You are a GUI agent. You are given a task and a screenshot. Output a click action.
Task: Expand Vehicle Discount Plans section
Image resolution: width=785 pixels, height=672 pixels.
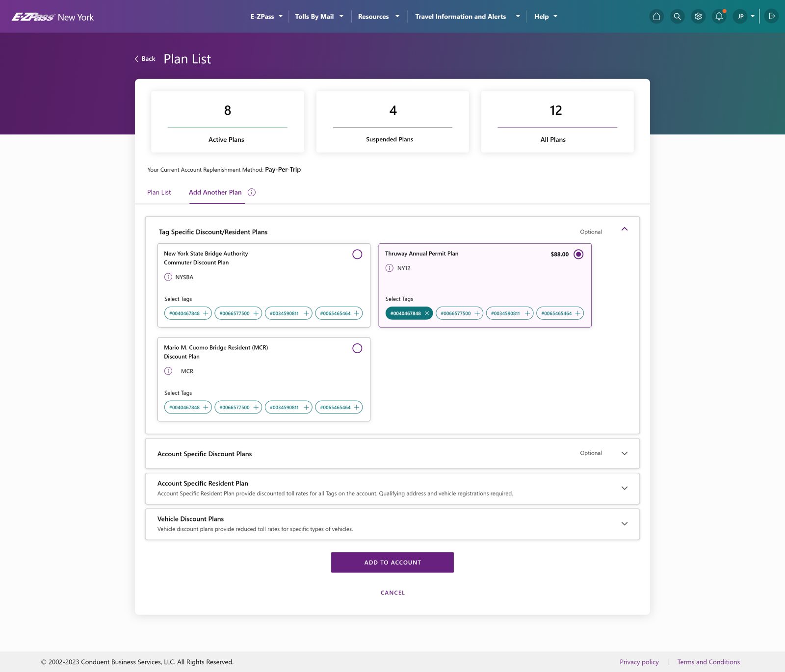(625, 524)
